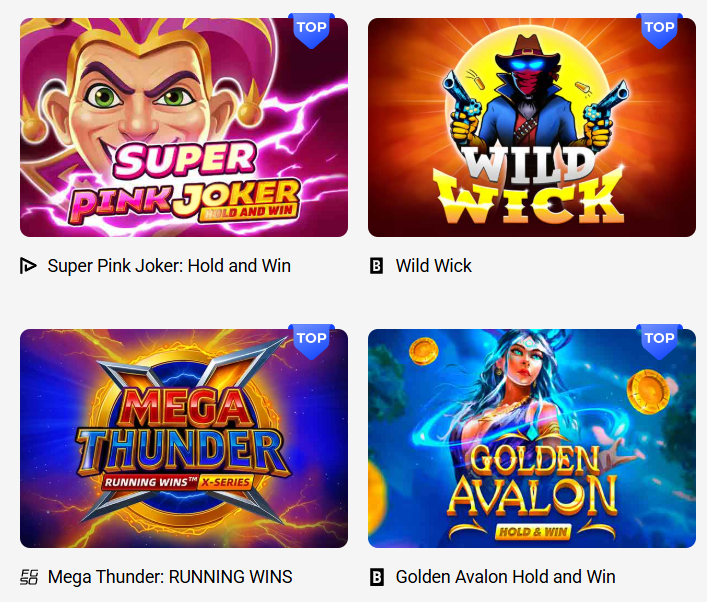Image resolution: width=707 pixels, height=602 pixels.
Task: Open the Wild Wick game thumbnail
Action: [x=532, y=127]
